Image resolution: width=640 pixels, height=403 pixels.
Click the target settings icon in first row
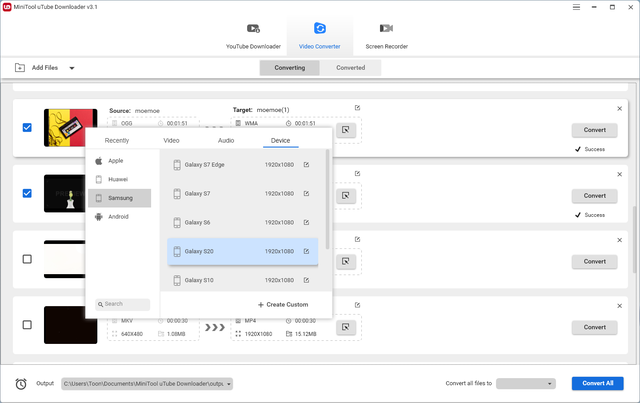[345, 130]
